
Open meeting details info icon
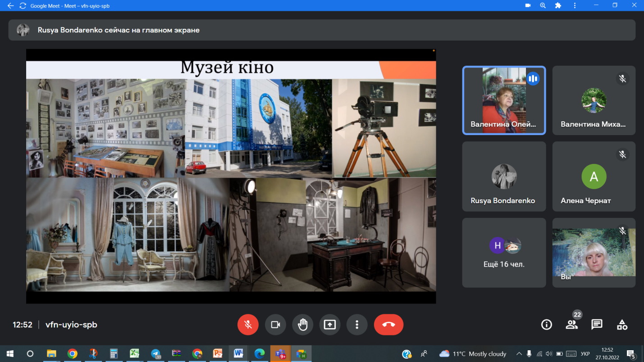click(546, 325)
